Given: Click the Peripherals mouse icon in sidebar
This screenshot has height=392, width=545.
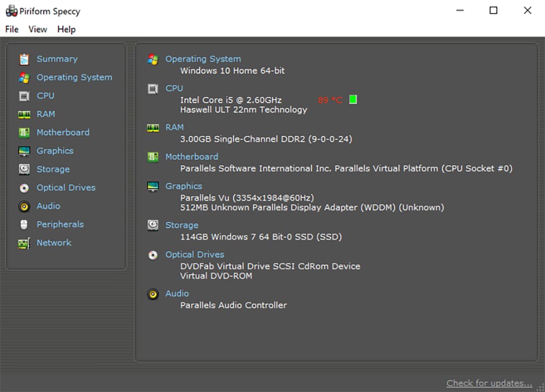Looking at the screenshot, I should coord(24,225).
